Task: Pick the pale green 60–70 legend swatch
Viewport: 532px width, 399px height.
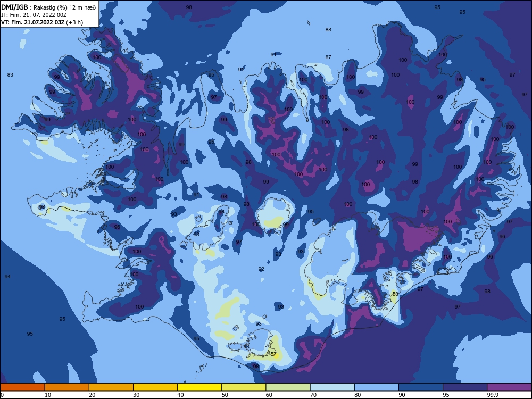Action: (288, 387)
